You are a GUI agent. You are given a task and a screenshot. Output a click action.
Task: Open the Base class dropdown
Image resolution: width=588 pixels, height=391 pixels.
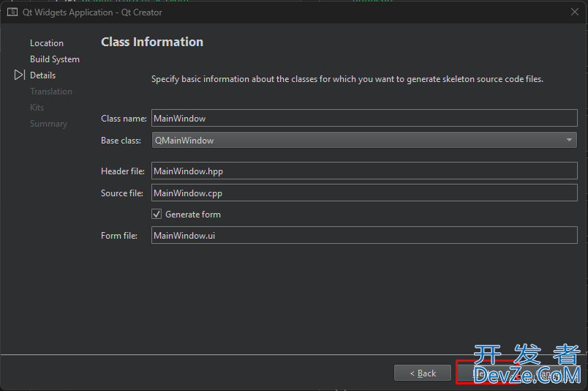pos(364,140)
